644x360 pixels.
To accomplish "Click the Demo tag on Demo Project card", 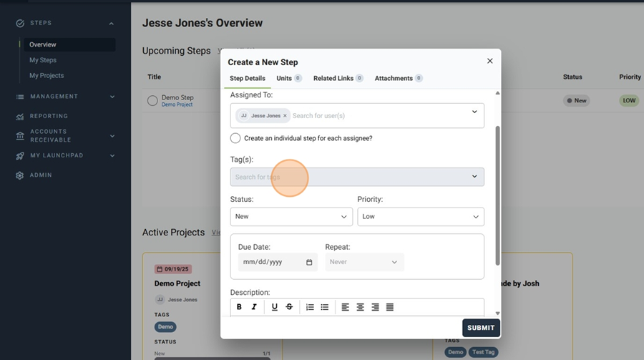I will point(165,326).
